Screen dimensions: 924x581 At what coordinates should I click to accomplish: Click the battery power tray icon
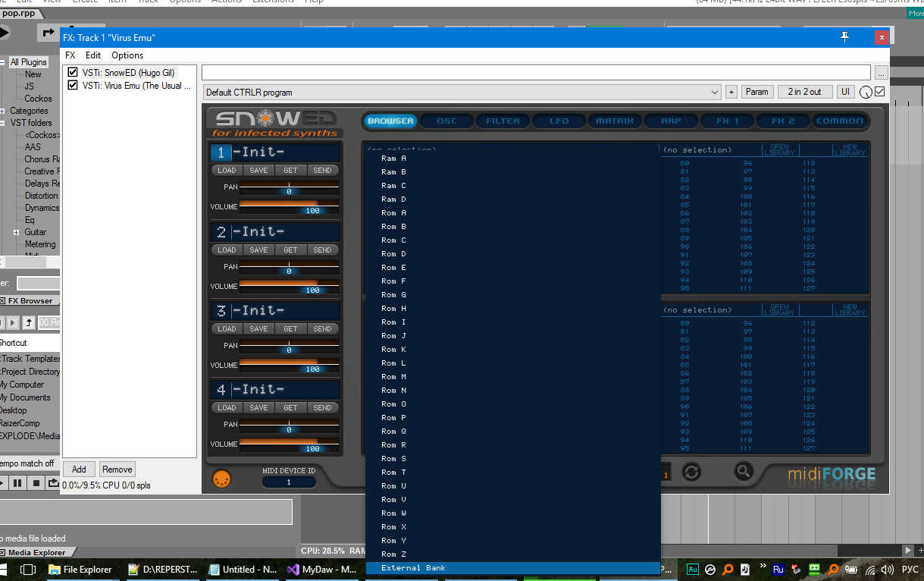(x=851, y=569)
